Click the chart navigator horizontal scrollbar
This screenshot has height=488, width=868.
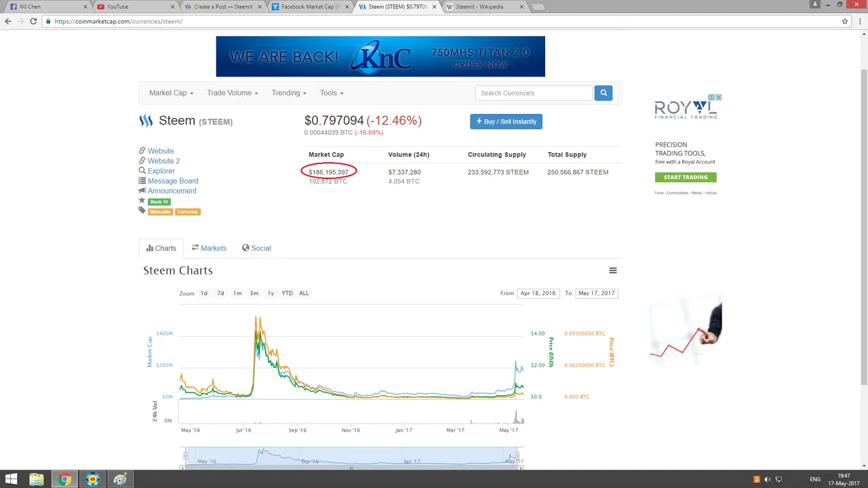(x=351, y=468)
